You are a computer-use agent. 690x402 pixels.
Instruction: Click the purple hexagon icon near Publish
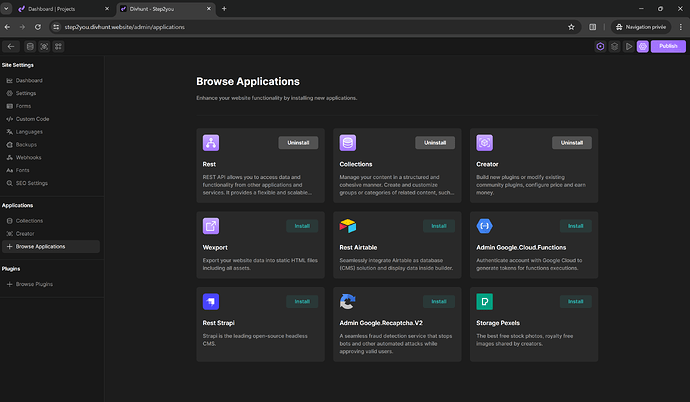click(x=600, y=46)
